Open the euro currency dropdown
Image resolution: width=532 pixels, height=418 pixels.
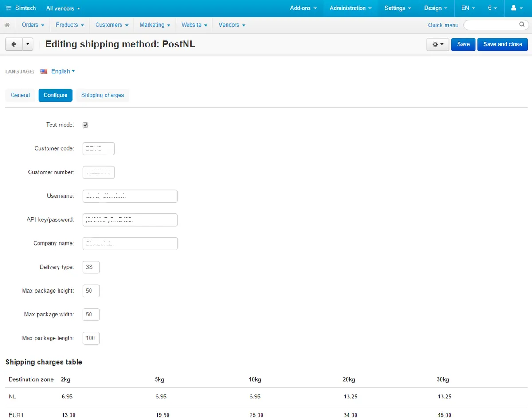pos(492,8)
